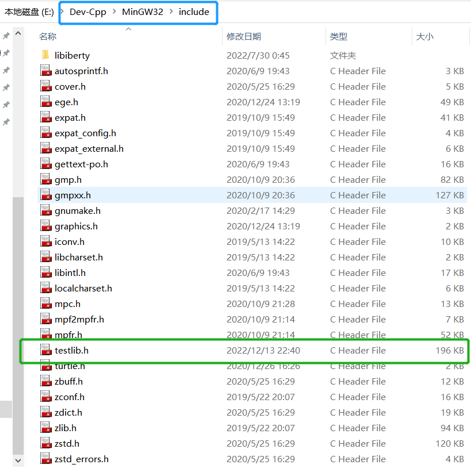Click the graphics.h file name

point(76,227)
